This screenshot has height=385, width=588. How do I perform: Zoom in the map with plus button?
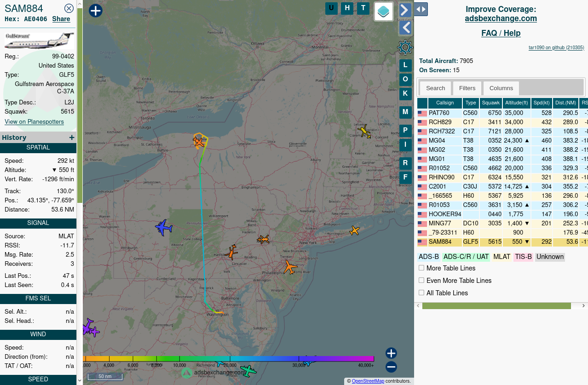(391, 353)
